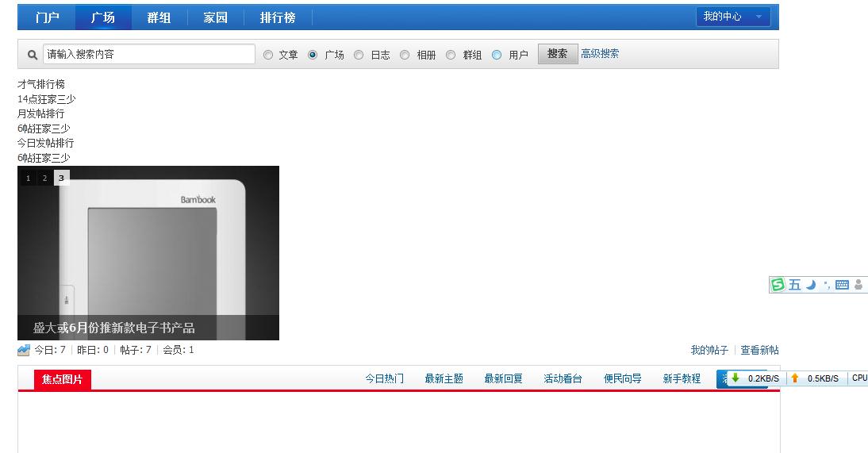This screenshot has height=453, width=868.
Task: Click the 搜索 button
Action: 558,54
